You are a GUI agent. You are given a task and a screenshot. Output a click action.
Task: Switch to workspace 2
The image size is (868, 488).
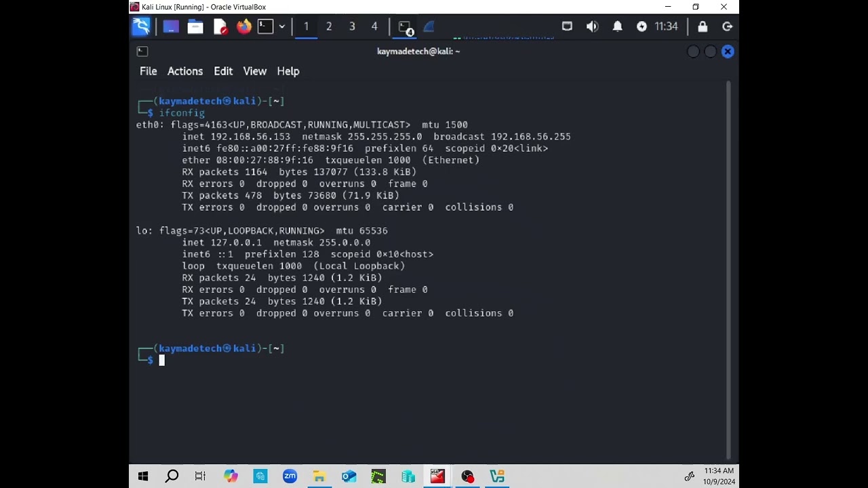pyautogui.click(x=329, y=26)
